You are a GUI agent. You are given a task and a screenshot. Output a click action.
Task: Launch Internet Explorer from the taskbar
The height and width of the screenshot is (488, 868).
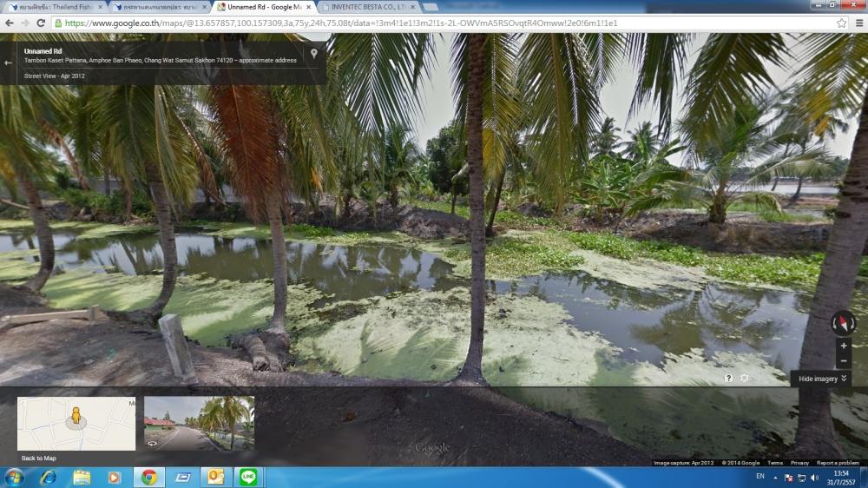[48, 477]
